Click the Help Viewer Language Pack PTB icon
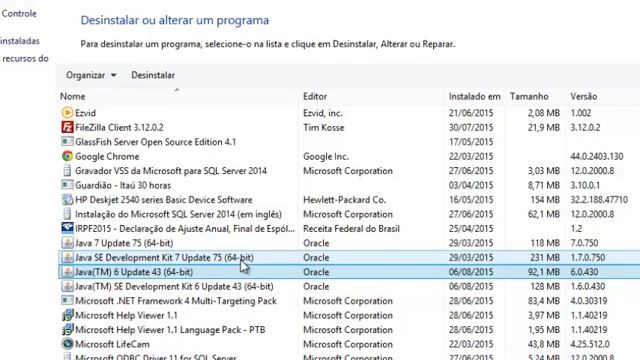 pos(67,329)
